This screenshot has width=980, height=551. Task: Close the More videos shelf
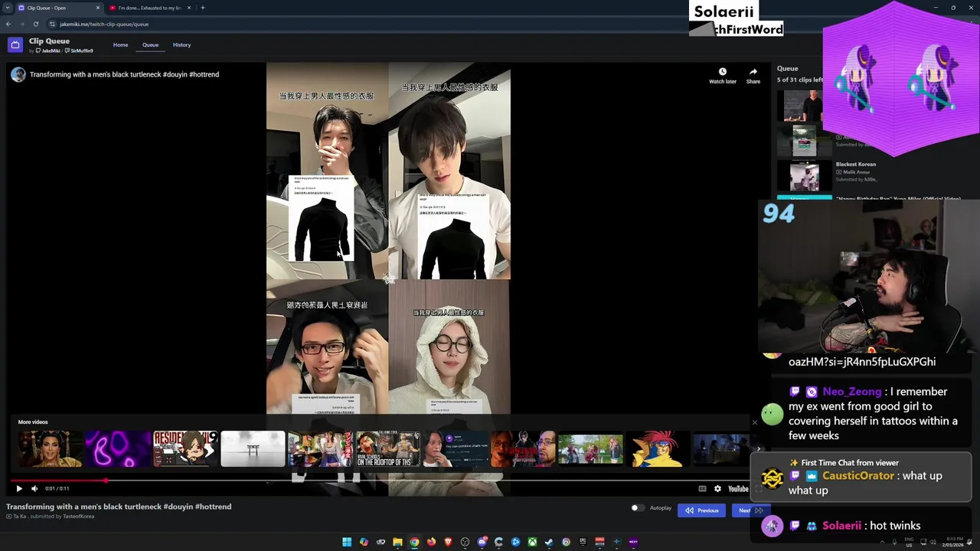(754, 422)
